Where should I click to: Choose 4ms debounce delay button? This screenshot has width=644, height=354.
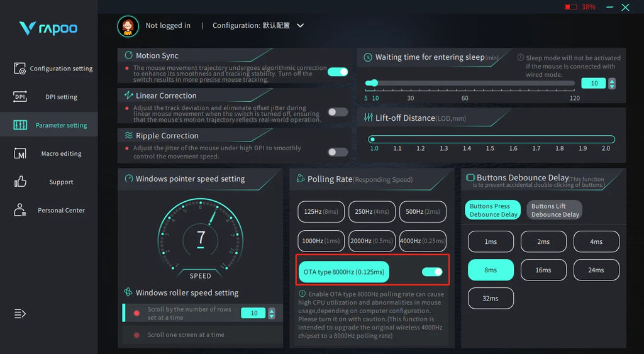click(596, 241)
